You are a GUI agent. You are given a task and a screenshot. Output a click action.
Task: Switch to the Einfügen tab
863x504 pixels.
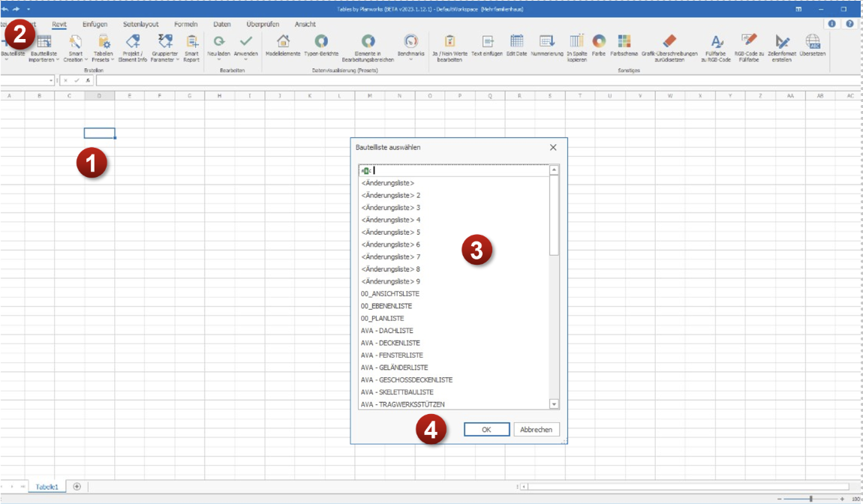point(95,24)
